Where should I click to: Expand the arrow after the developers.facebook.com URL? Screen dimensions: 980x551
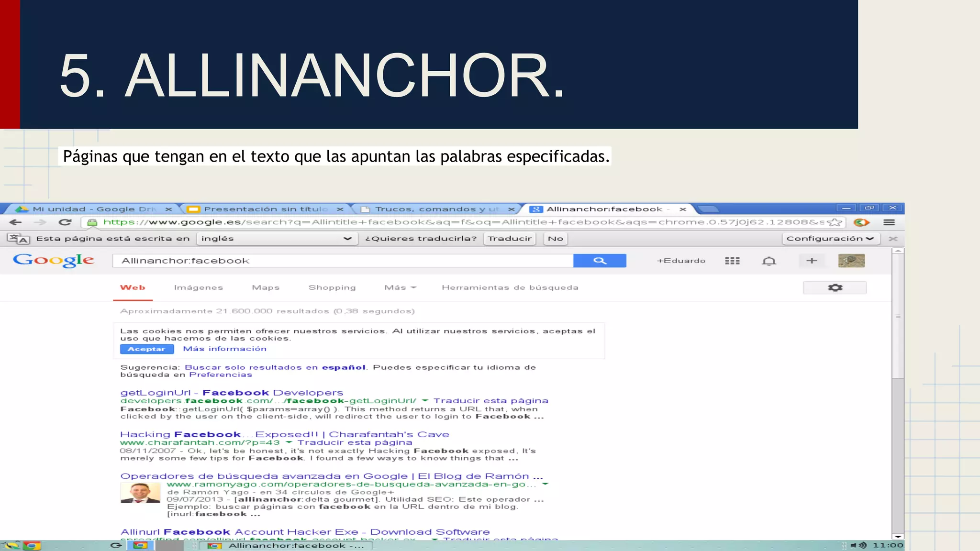click(x=424, y=401)
